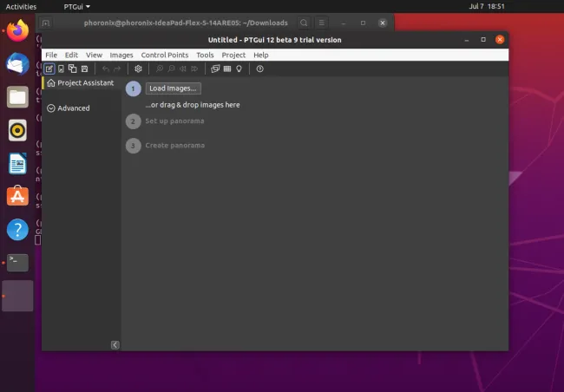Click the Open Project toolbar icon
The width and height of the screenshot is (564, 392).
(61, 69)
